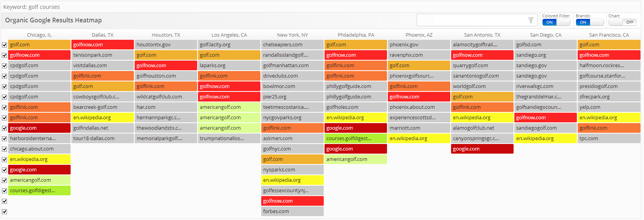Click the golfholes.com cell
This screenshot has width=644, height=220.
pyautogui.click(x=356, y=107)
